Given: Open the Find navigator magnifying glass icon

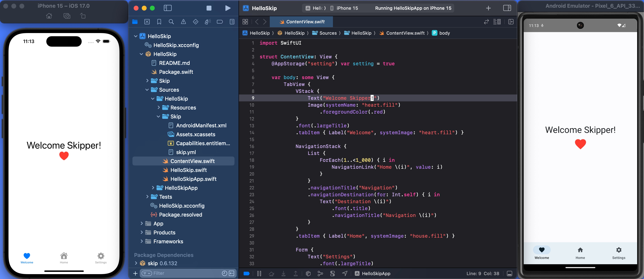Looking at the screenshot, I should (171, 22).
